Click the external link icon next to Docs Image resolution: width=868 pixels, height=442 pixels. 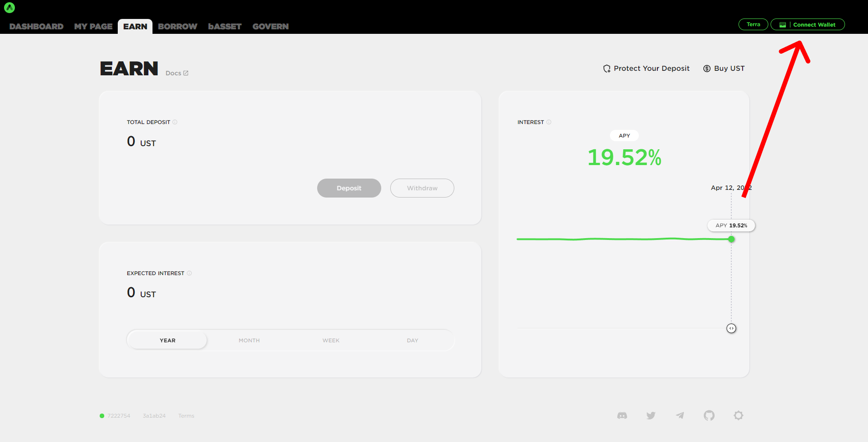186,73
